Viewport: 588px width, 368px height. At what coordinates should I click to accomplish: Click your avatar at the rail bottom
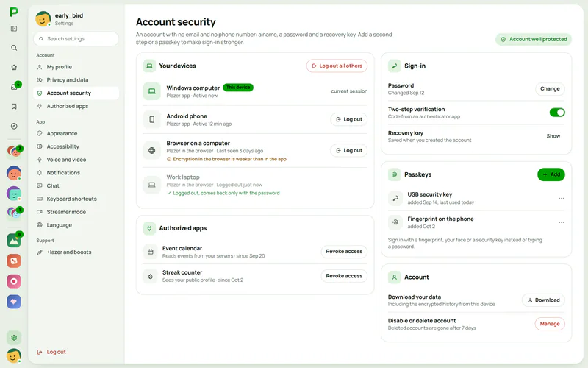tap(14, 355)
